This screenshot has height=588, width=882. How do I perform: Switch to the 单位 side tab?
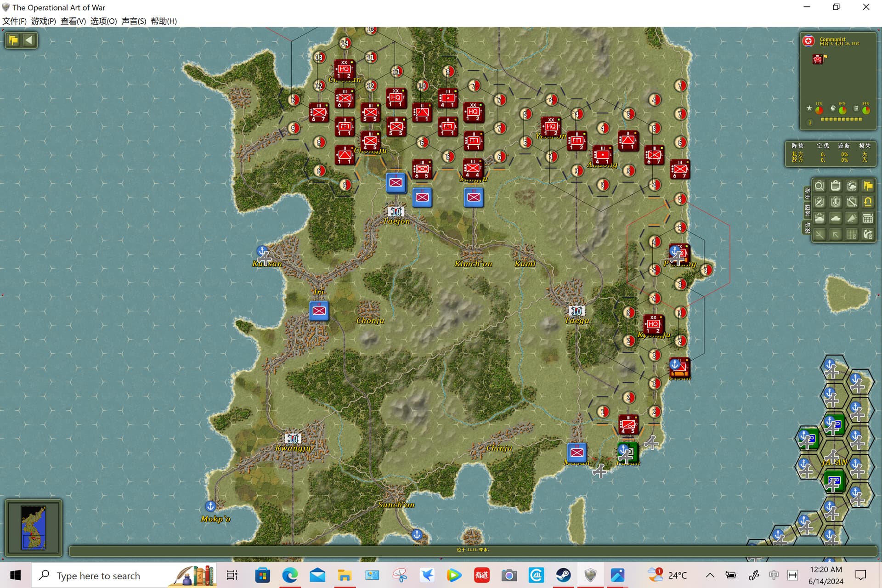point(808,193)
